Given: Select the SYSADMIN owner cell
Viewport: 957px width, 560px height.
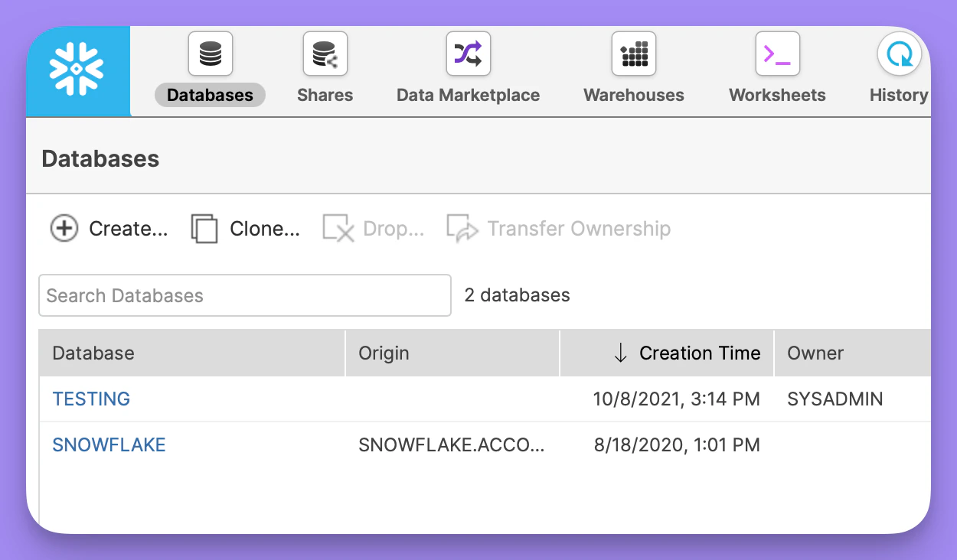Looking at the screenshot, I should point(835,399).
